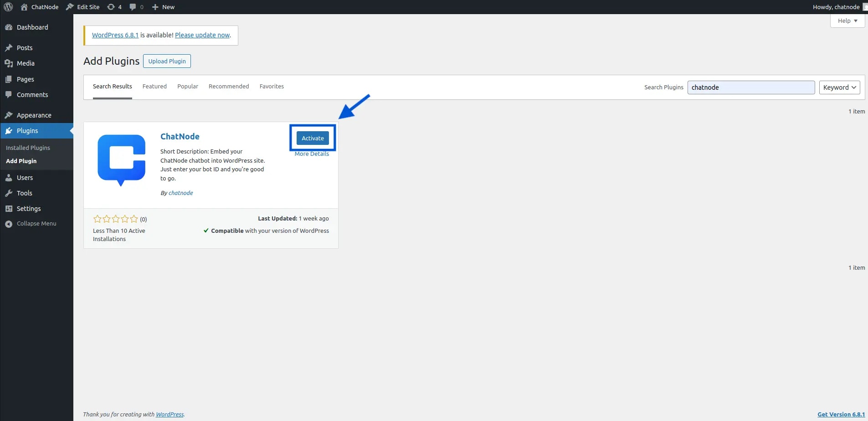This screenshot has width=868, height=421.
Task: Click the New text in admin bar
Action: (x=168, y=7)
